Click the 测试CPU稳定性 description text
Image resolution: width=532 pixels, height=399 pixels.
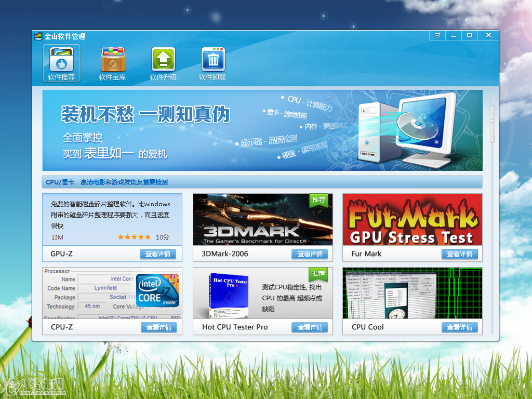click(292, 298)
